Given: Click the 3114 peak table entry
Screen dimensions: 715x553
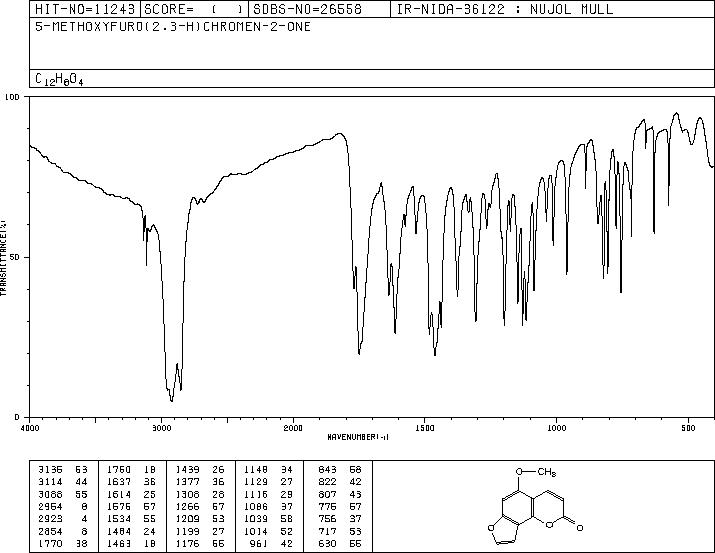Looking at the screenshot, I should point(63,481).
